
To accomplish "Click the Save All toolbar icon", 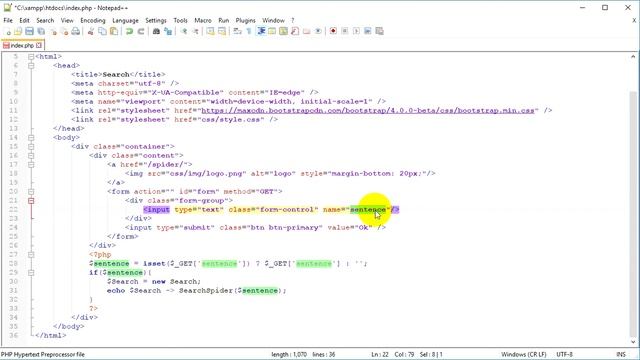I will 41,31.
